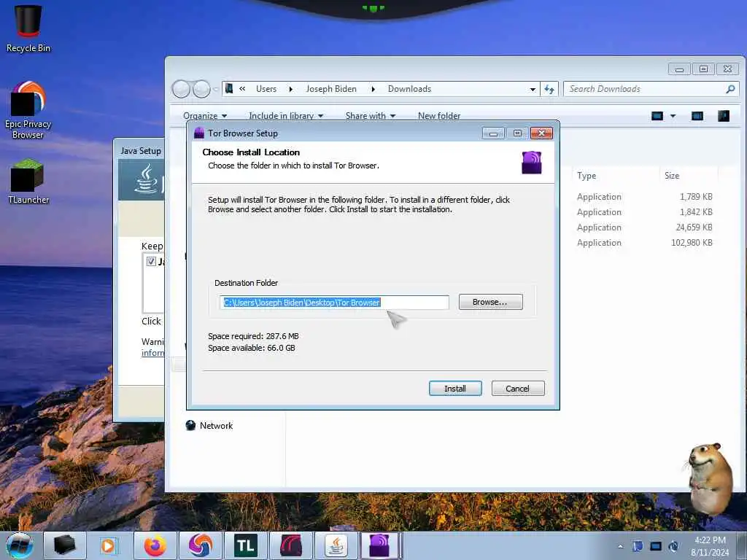Click Joseph Biden in the breadcrumb

click(x=331, y=89)
